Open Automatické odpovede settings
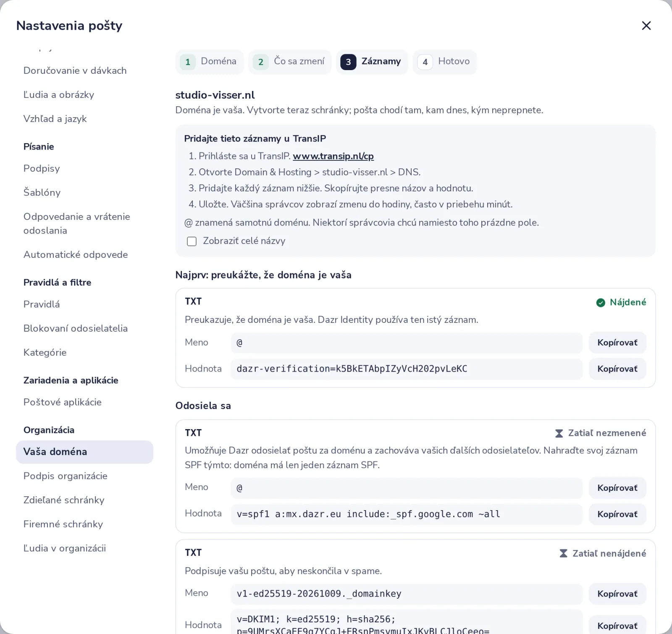The width and height of the screenshot is (672, 634). [76, 255]
